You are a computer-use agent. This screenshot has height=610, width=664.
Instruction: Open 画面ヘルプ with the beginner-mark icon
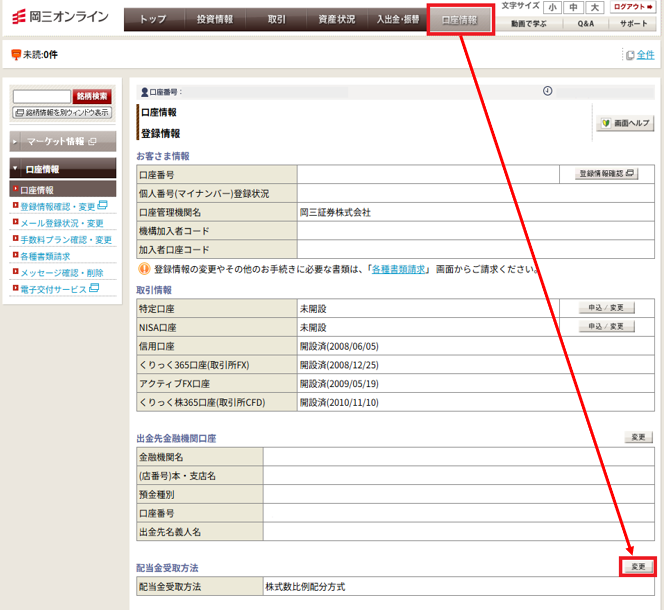625,122
